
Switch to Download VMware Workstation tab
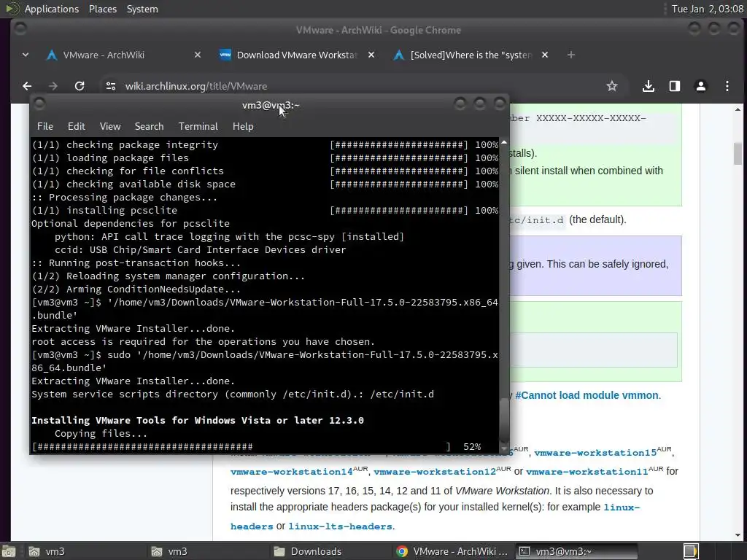tap(296, 55)
